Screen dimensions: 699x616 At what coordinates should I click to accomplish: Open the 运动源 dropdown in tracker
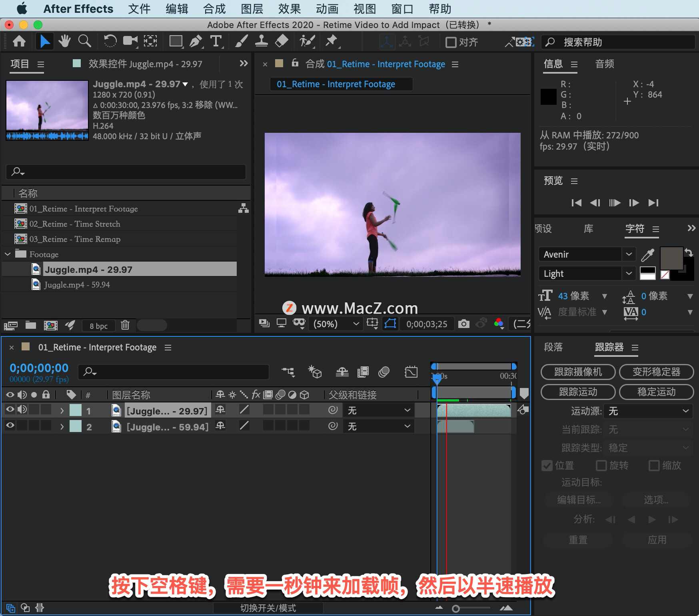[x=648, y=411]
